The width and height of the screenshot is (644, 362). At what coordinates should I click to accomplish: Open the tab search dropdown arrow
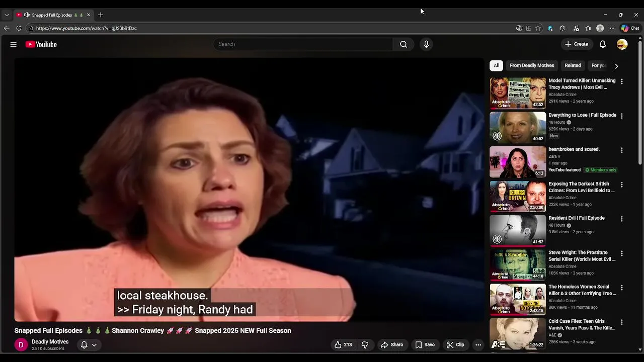(x=7, y=15)
